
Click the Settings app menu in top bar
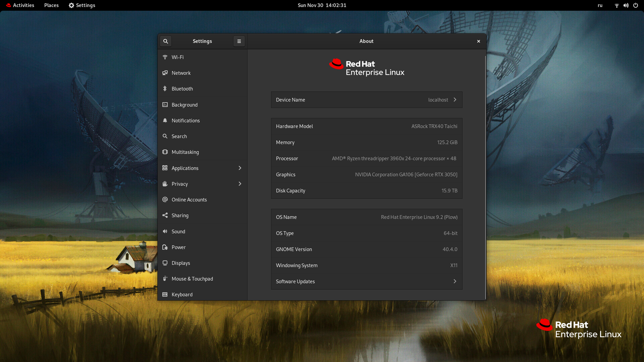pyautogui.click(x=82, y=5)
